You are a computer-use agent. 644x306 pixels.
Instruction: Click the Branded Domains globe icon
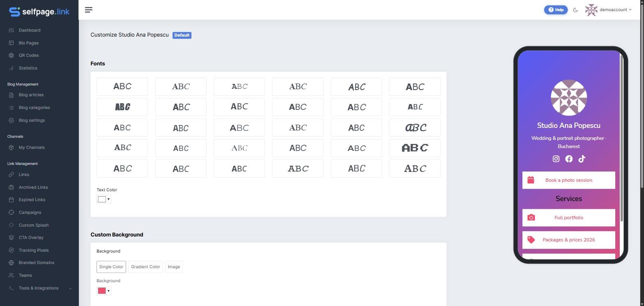tap(11, 263)
